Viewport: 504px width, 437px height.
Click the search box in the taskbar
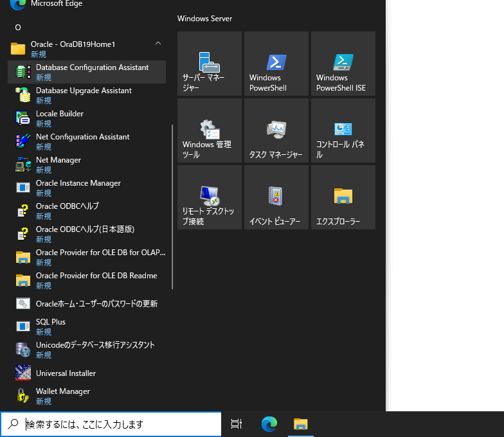point(111,424)
